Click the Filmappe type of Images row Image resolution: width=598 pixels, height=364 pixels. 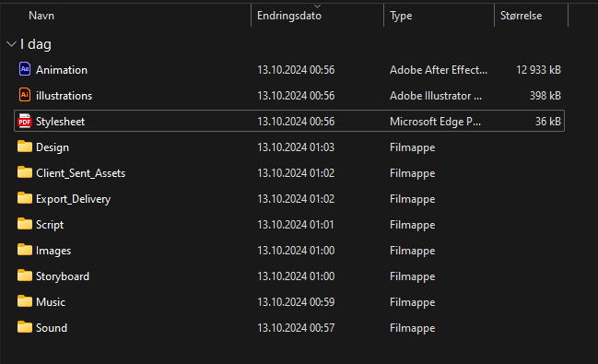point(412,251)
